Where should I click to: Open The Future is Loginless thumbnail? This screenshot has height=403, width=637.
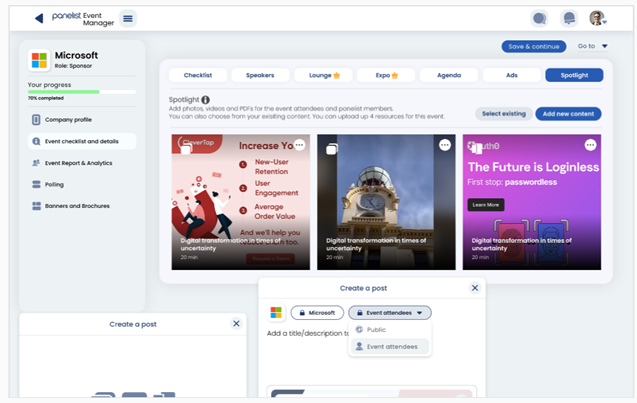(x=532, y=202)
